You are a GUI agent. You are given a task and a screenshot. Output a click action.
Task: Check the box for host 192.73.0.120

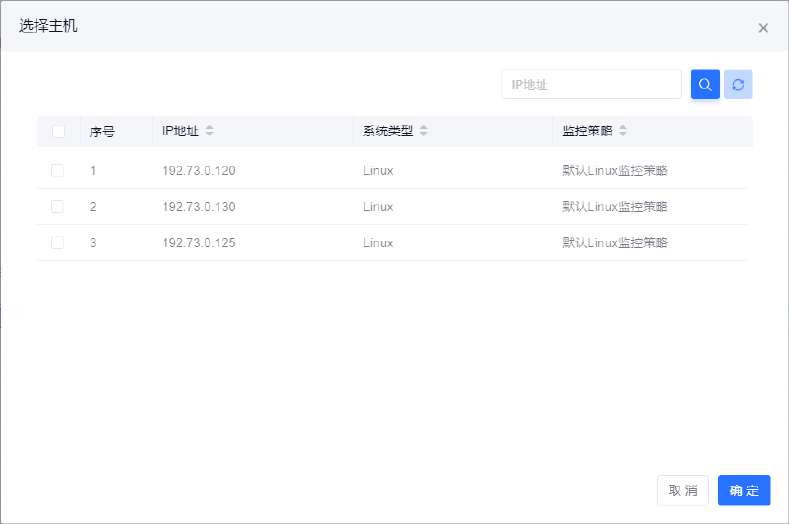58,171
